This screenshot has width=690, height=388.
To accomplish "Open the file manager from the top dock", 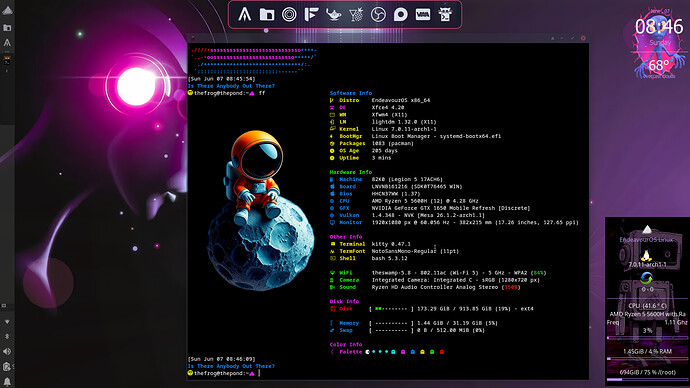I will tap(267, 15).
